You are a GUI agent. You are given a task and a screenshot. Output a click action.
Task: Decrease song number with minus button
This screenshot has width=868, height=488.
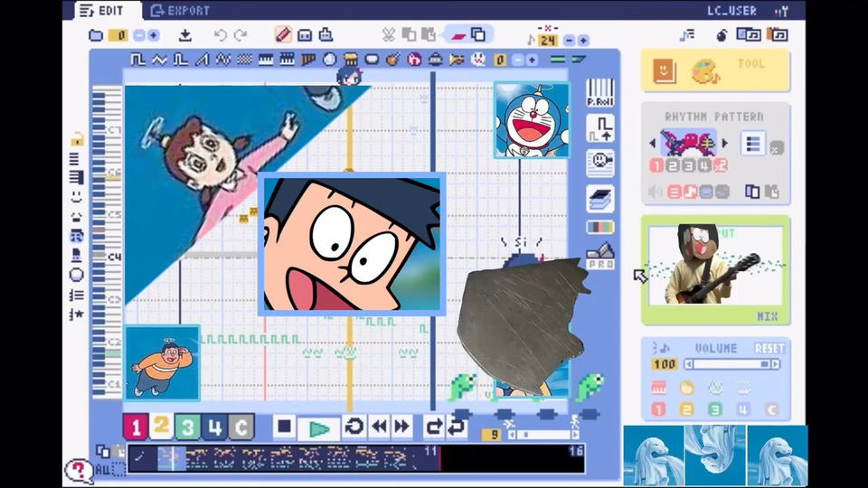click(139, 35)
